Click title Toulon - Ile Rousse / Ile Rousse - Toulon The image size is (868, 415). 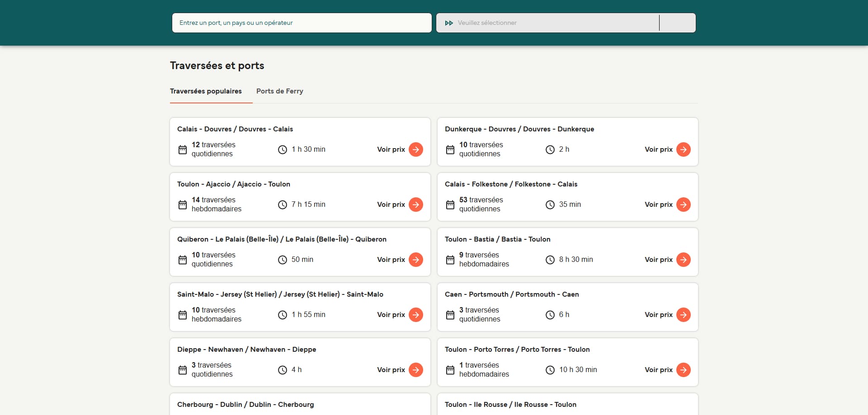click(511, 405)
